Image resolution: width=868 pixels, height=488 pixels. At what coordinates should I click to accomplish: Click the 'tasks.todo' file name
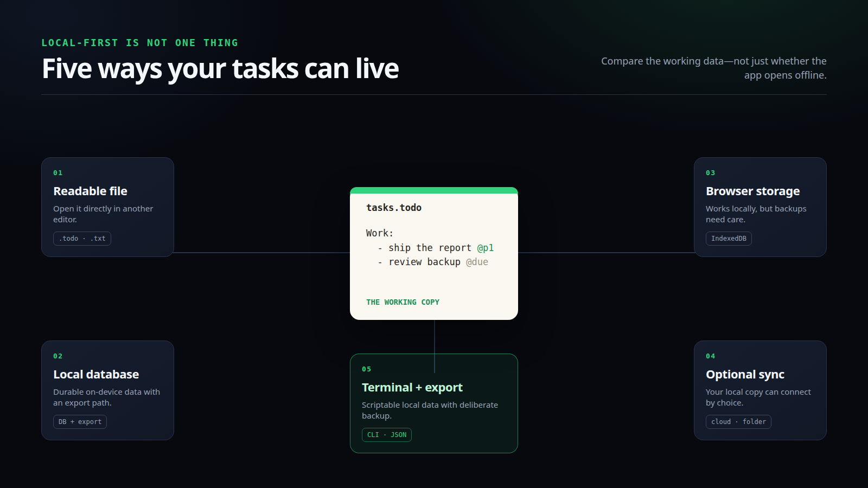point(394,208)
